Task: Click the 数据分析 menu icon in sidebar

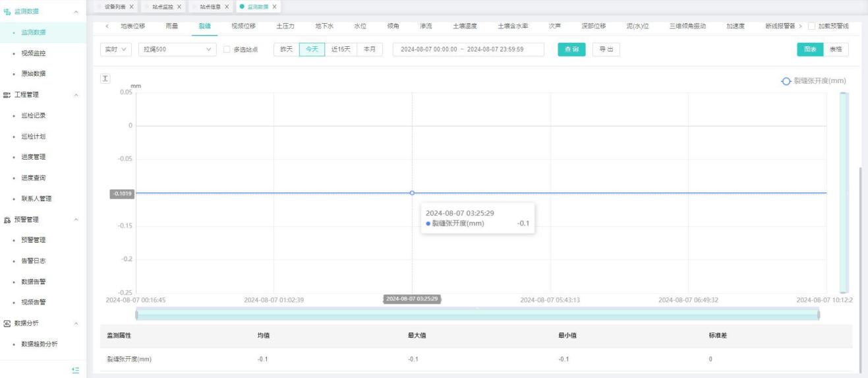Action: click(x=7, y=323)
